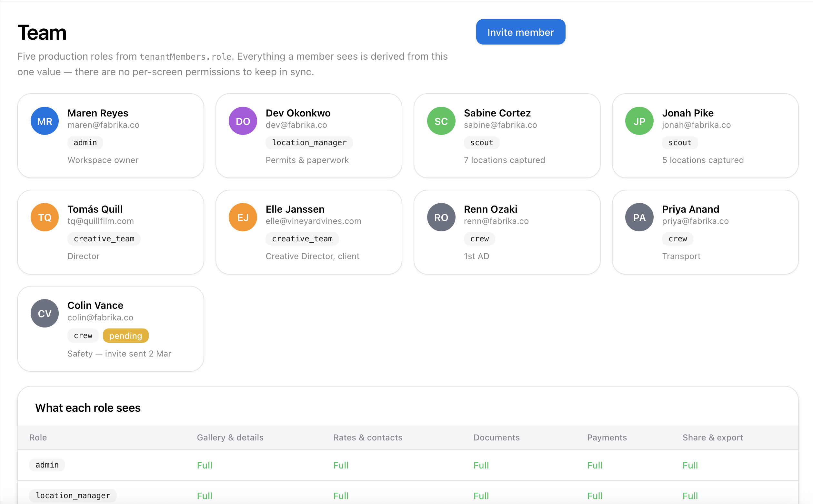Open the Renn Ozaki member name
The height and width of the screenshot is (504, 813).
(490, 209)
